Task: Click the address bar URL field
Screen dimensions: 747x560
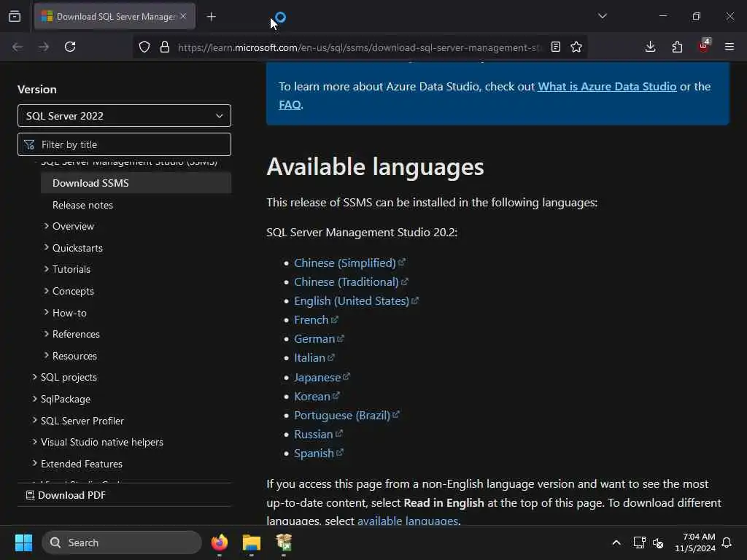Action: tap(360, 47)
